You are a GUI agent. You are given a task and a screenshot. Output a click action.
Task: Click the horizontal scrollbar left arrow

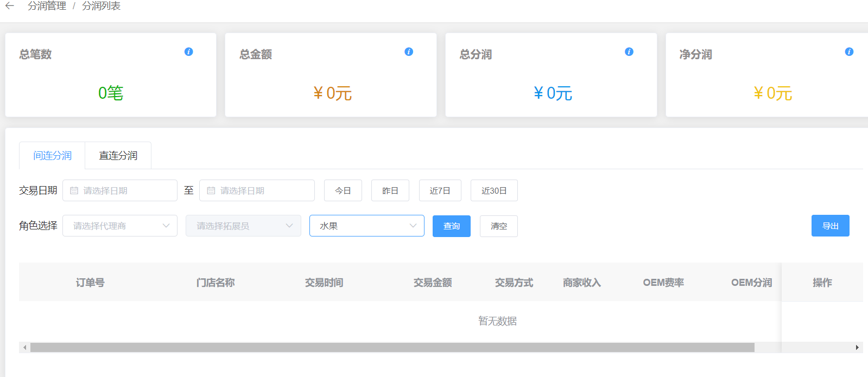[x=24, y=347]
